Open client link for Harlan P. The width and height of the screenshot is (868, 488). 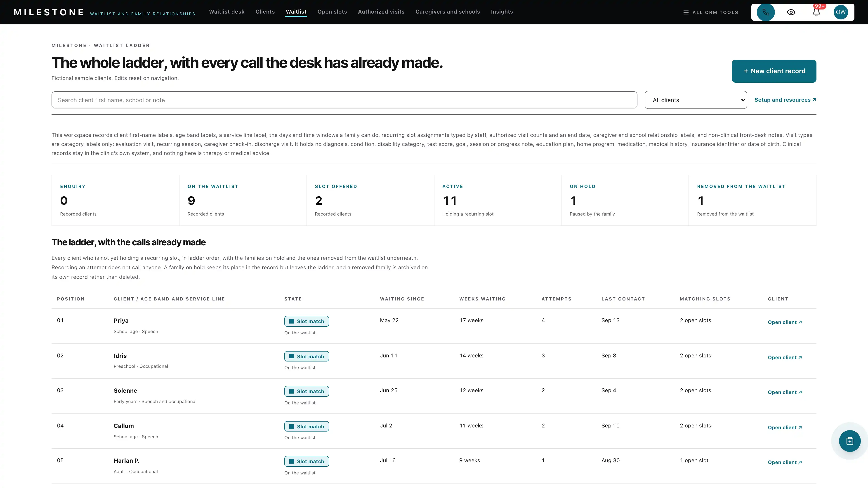click(x=785, y=462)
